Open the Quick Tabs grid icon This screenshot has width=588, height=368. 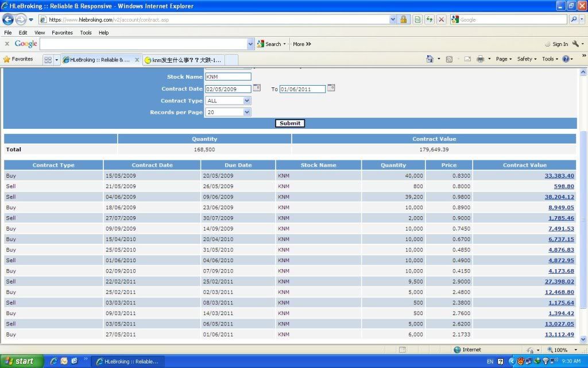48,60
